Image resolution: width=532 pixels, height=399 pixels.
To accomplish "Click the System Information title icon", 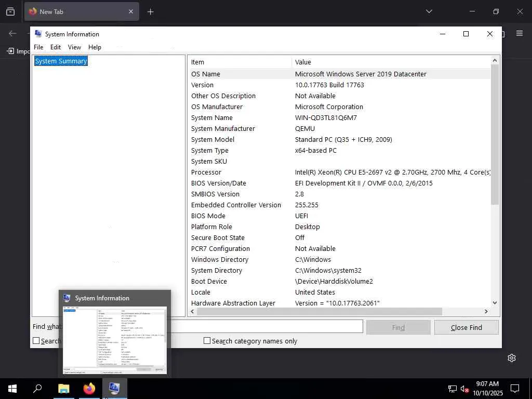I will 38,34.
